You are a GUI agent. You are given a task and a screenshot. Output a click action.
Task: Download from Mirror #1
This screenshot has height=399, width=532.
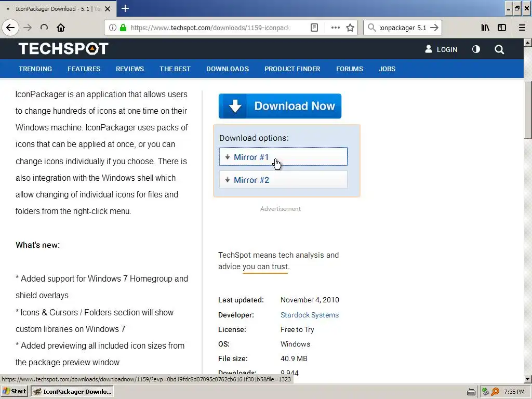(x=283, y=157)
